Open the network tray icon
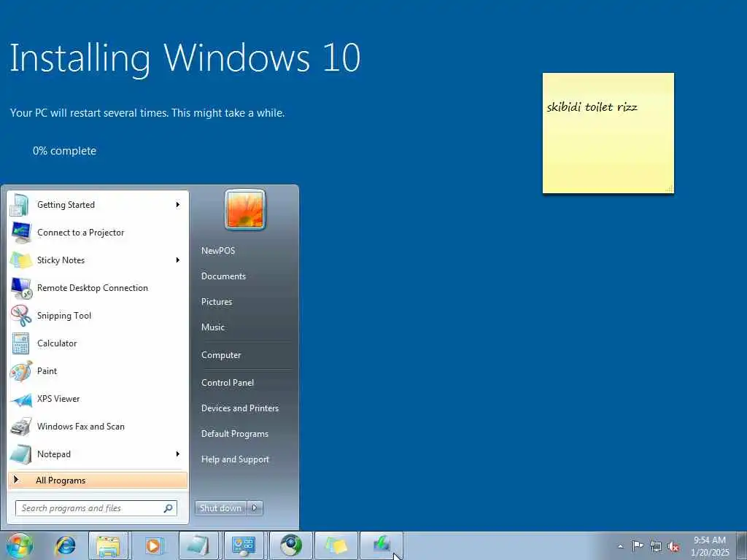The width and height of the screenshot is (747, 560). coord(656,546)
